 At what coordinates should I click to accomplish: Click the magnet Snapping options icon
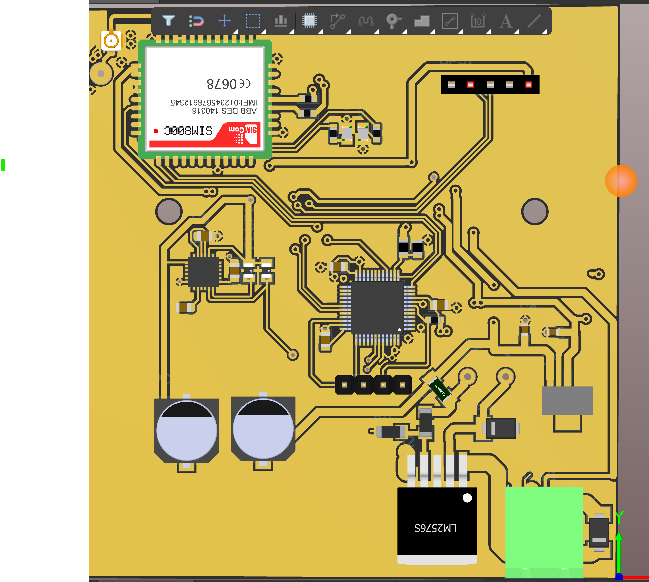click(x=197, y=20)
